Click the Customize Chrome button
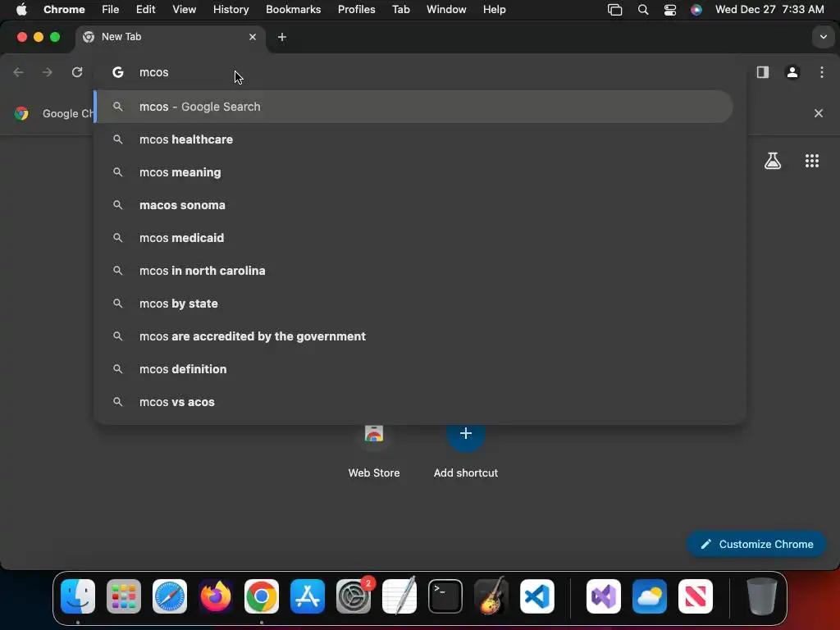 click(756, 544)
